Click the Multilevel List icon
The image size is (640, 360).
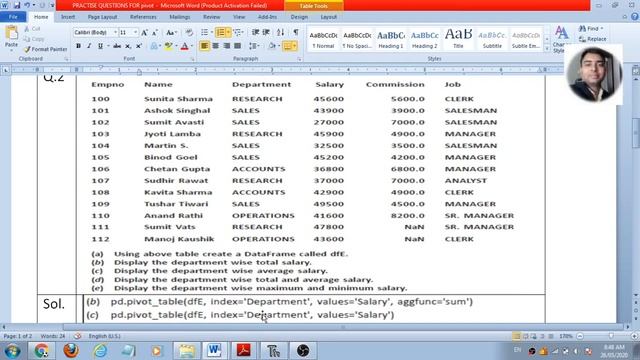click(x=238, y=32)
